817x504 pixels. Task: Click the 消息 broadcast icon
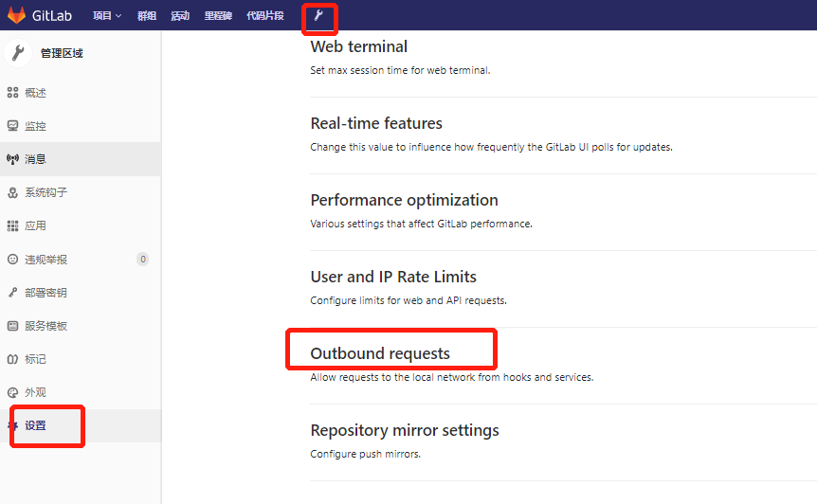[x=12, y=159]
